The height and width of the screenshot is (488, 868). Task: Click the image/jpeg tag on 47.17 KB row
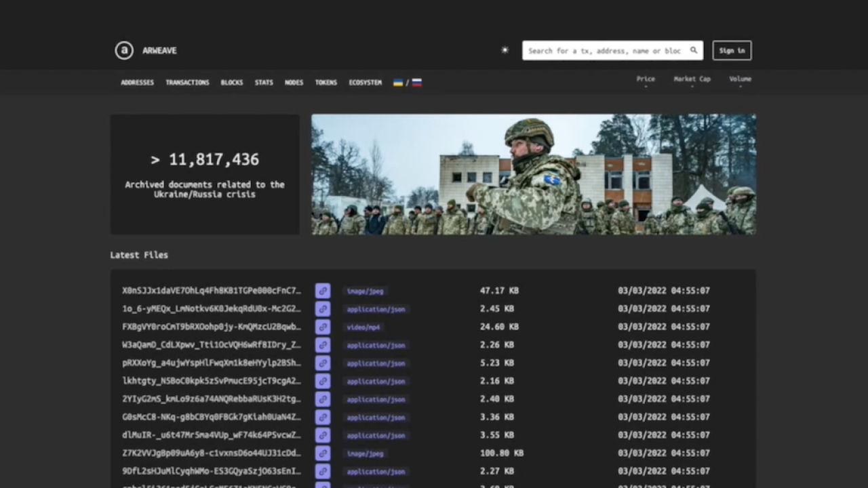coord(365,291)
